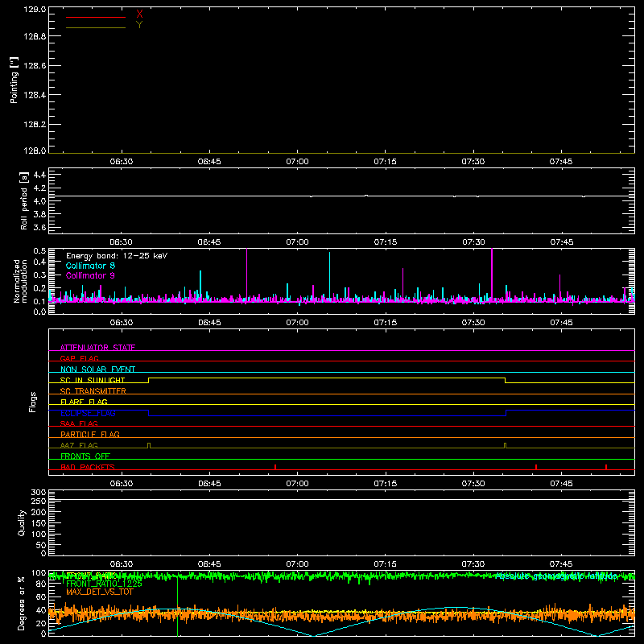
Task: Click the SAA_FLAG label
Action: (x=79, y=423)
